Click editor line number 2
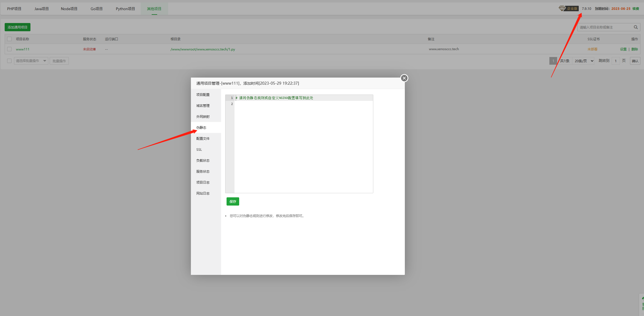This screenshot has height=316, width=644. (x=232, y=104)
